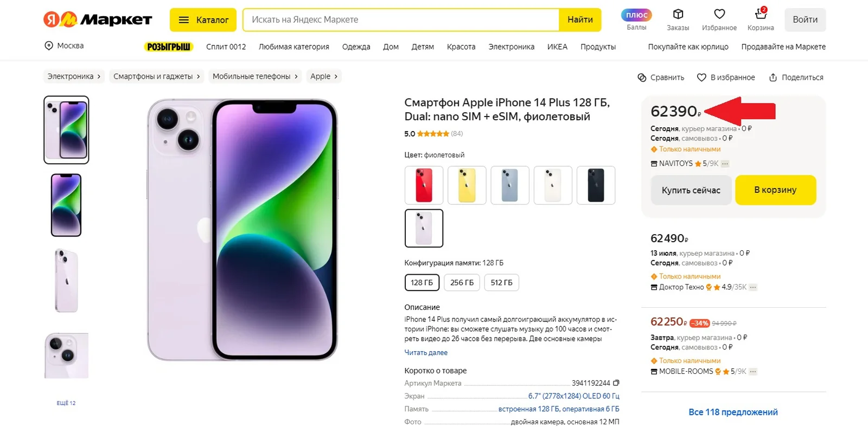This screenshot has width=868, height=427.
Task: Open the Избранное heart icon in header
Action: click(719, 15)
